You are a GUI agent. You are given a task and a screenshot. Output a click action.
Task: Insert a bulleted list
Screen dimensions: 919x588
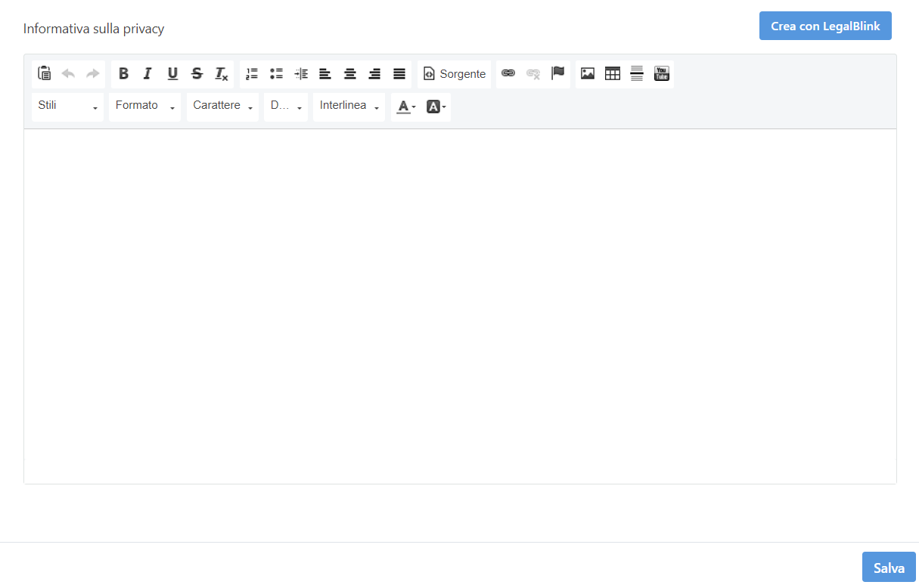(276, 73)
